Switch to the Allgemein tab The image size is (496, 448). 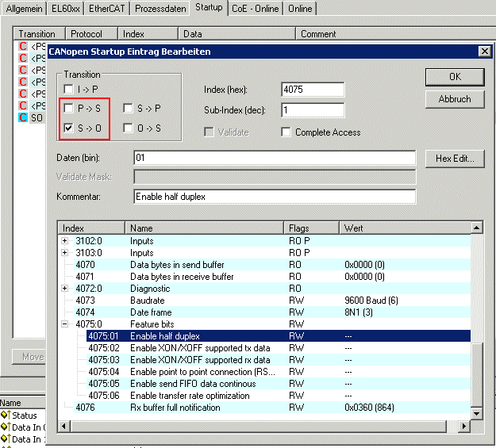[x=24, y=9]
